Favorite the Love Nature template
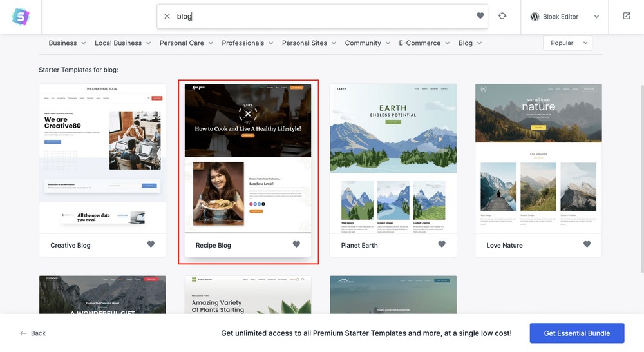Screen dimensions: 644x352 point(587,244)
